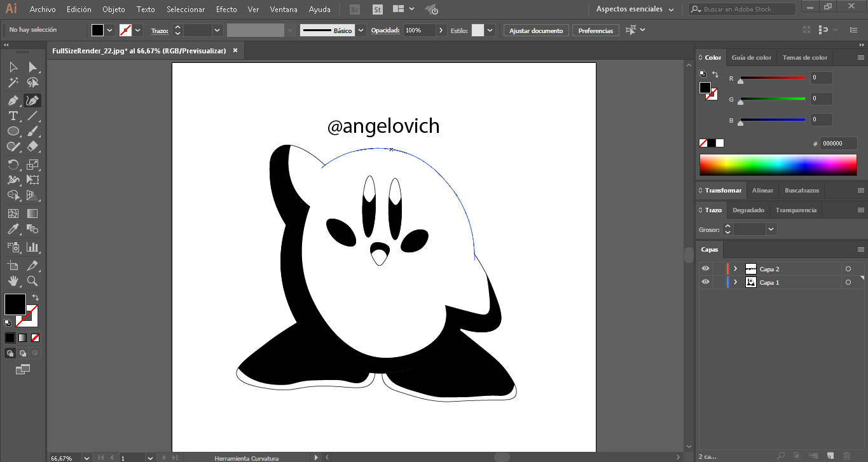Set toolbox mode to solid Color

pyautogui.click(x=10, y=337)
